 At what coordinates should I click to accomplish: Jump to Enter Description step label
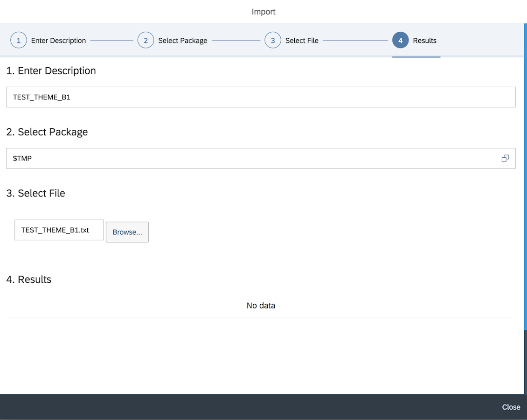(58, 41)
